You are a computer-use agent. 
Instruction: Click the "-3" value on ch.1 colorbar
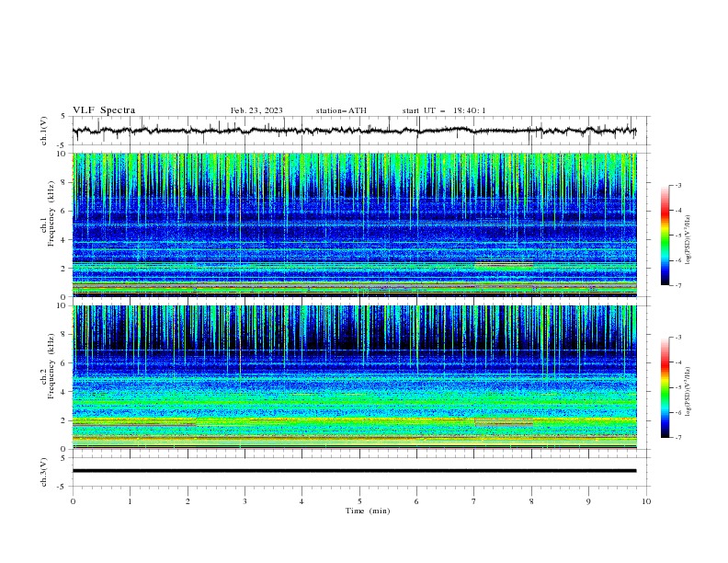678,185
